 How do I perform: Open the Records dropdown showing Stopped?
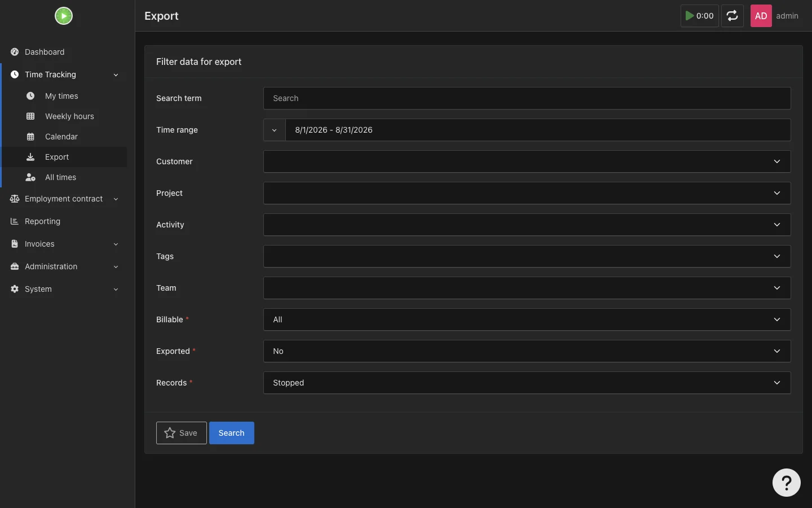coord(527,383)
